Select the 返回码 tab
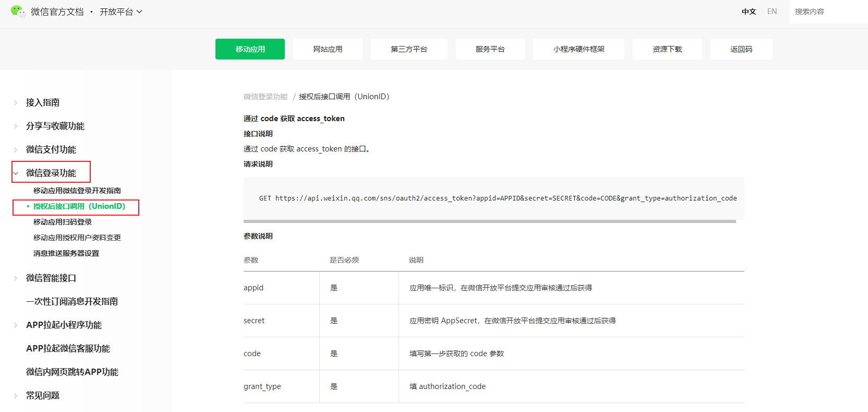 coord(741,49)
